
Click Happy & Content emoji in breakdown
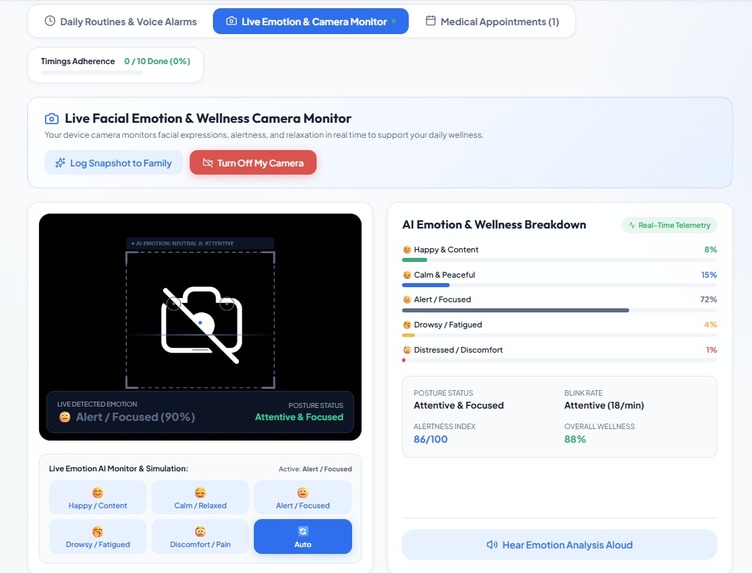click(x=407, y=250)
